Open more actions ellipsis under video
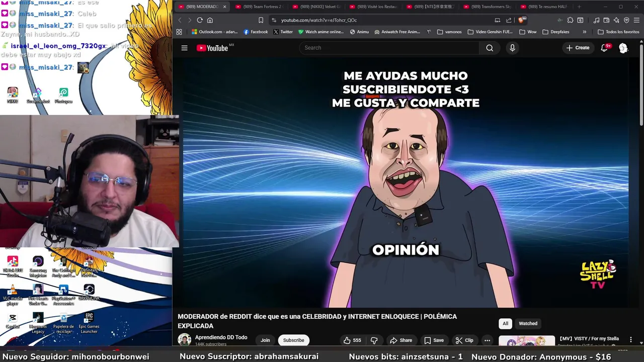Viewport: 644px width, 362px height. tap(487, 340)
